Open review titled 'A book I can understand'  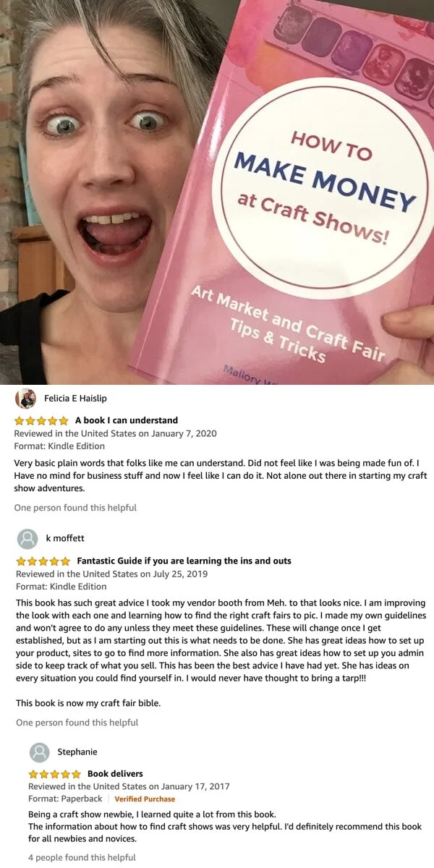point(127,420)
